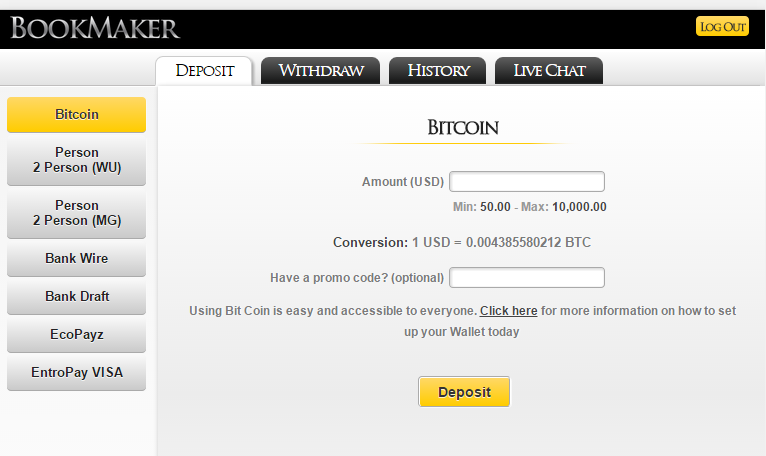Image resolution: width=766 pixels, height=456 pixels.
Task: Click the Min Max limits text
Action: (530, 207)
